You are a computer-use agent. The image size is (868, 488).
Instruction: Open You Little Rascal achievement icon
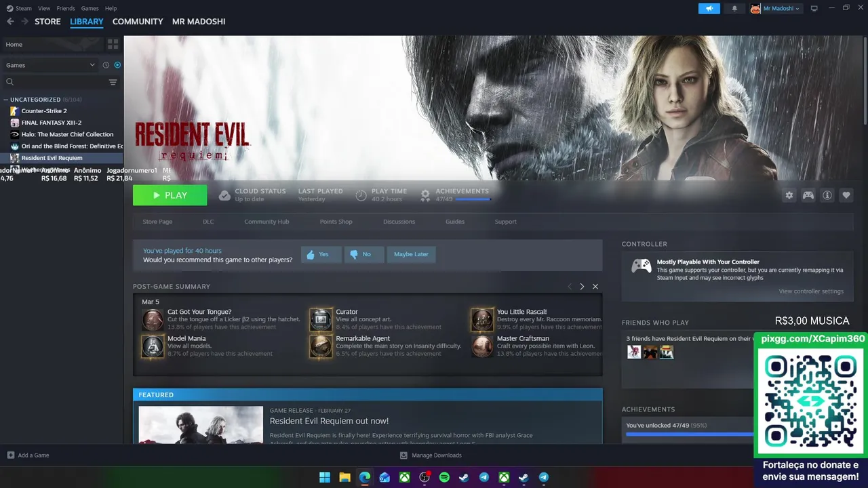pyautogui.click(x=482, y=319)
